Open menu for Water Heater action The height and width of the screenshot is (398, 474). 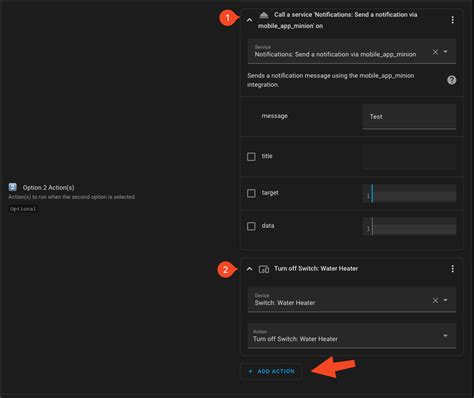coord(452,269)
